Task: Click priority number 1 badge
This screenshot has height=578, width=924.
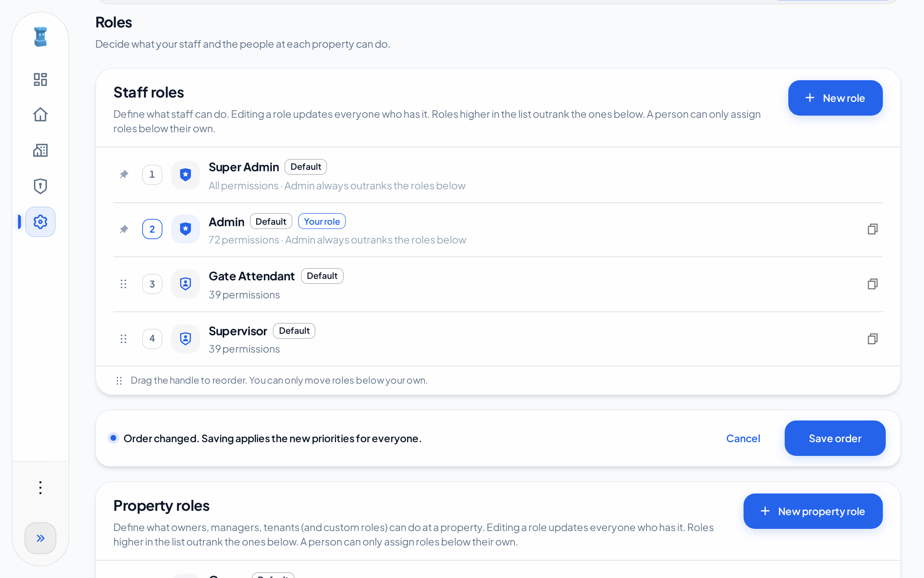Action: click(x=152, y=175)
